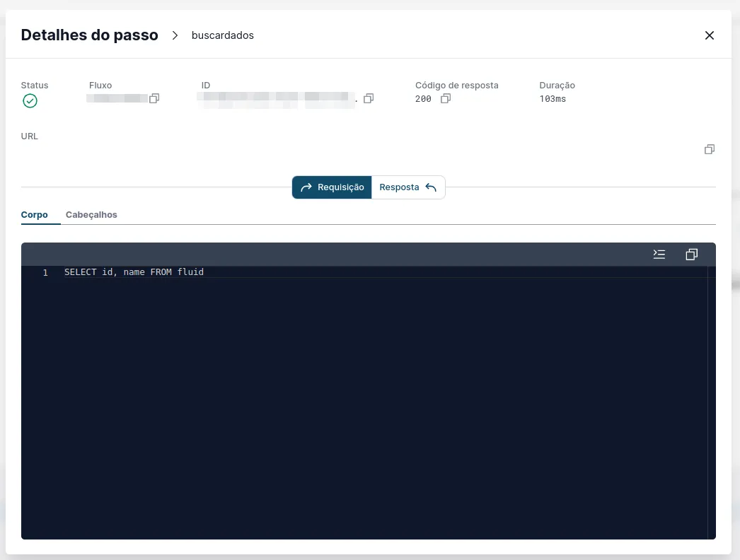The image size is (740, 560).
Task: Open the Cabeçalhos tab
Action: (x=91, y=215)
